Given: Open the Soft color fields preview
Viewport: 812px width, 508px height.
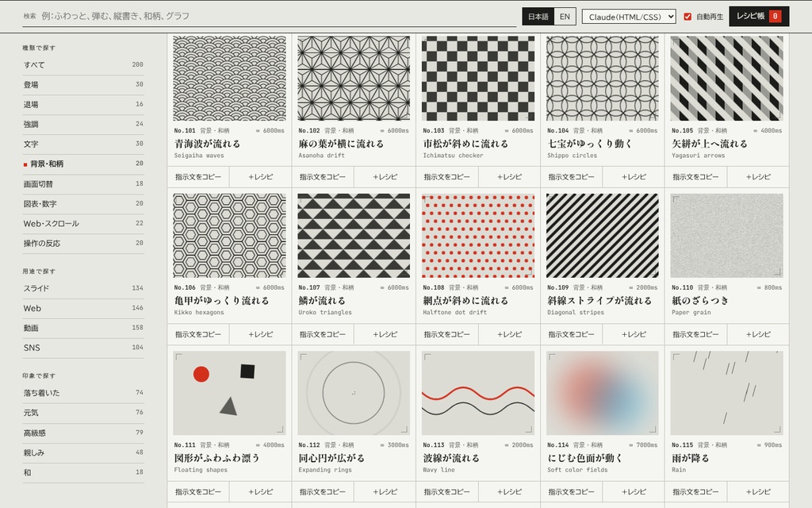Looking at the screenshot, I should pyautogui.click(x=603, y=393).
